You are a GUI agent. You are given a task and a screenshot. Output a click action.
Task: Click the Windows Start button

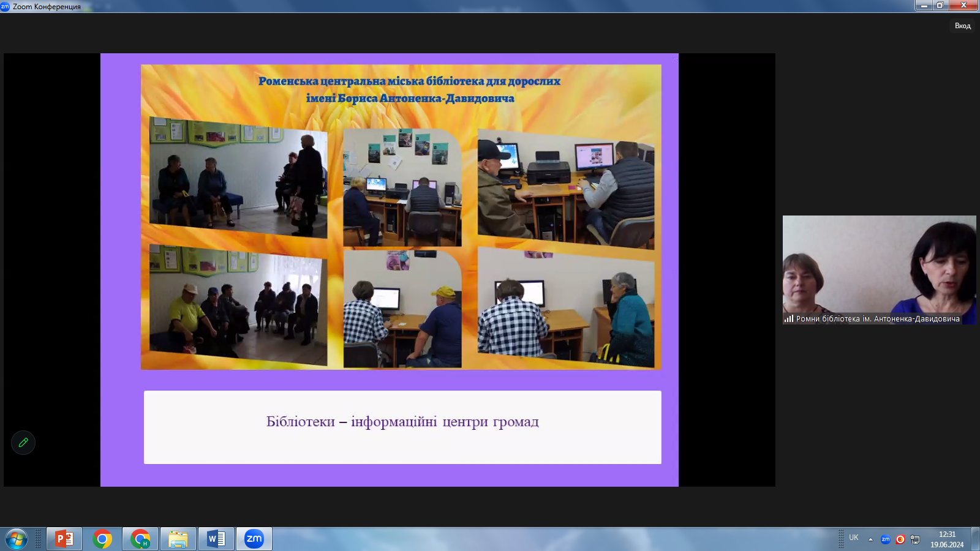point(17,539)
